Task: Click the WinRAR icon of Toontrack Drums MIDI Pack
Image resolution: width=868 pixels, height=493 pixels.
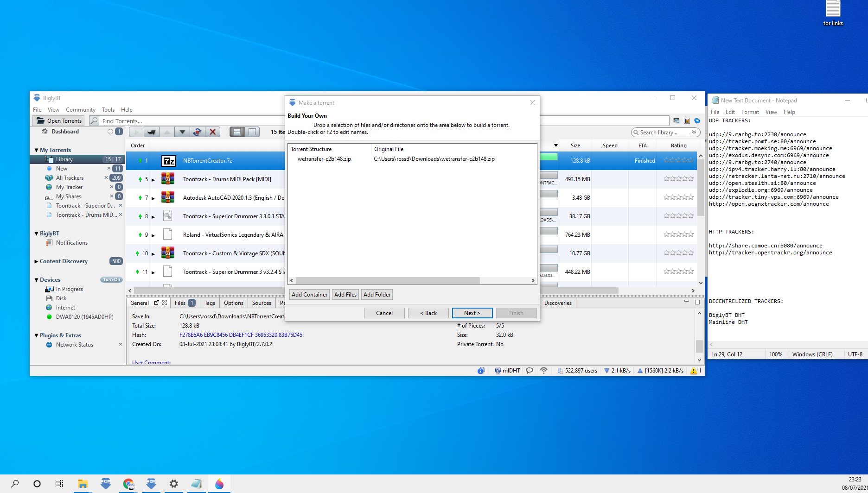Action: pyautogui.click(x=168, y=178)
